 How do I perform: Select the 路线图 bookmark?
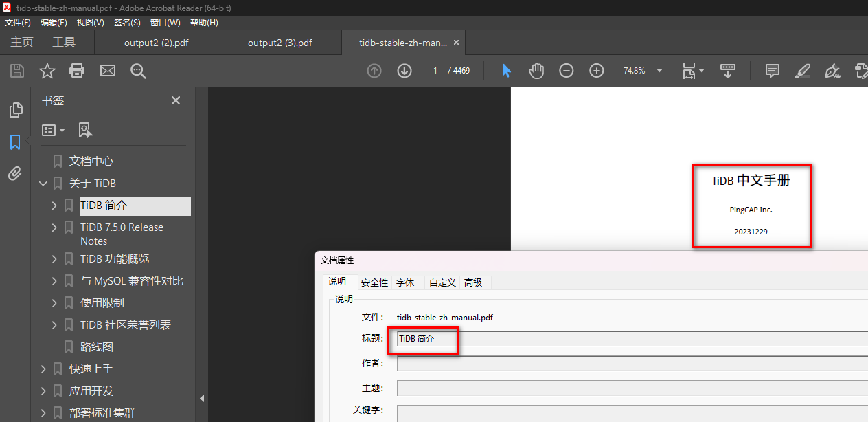click(97, 347)
